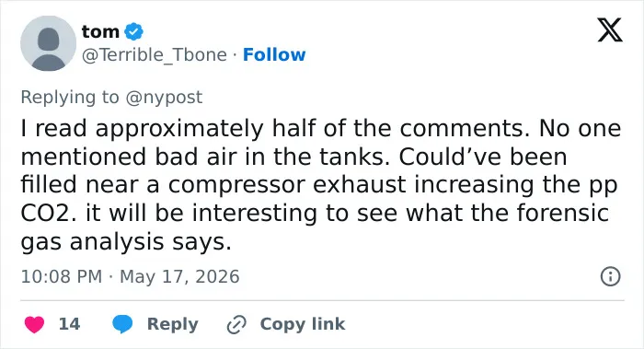
Task: Open the tweet via 10:08 PM time
Action: pos(62,276)
